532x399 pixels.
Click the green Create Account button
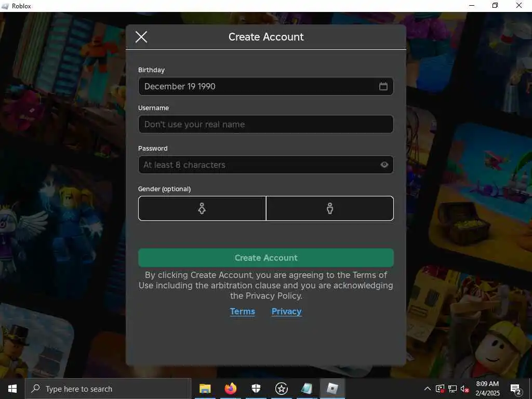(x=265, y=258)
